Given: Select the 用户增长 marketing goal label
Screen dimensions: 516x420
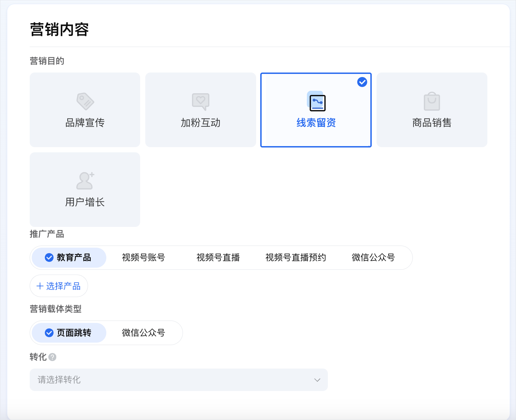Looking at the screenshot, I should pos(85,202).
